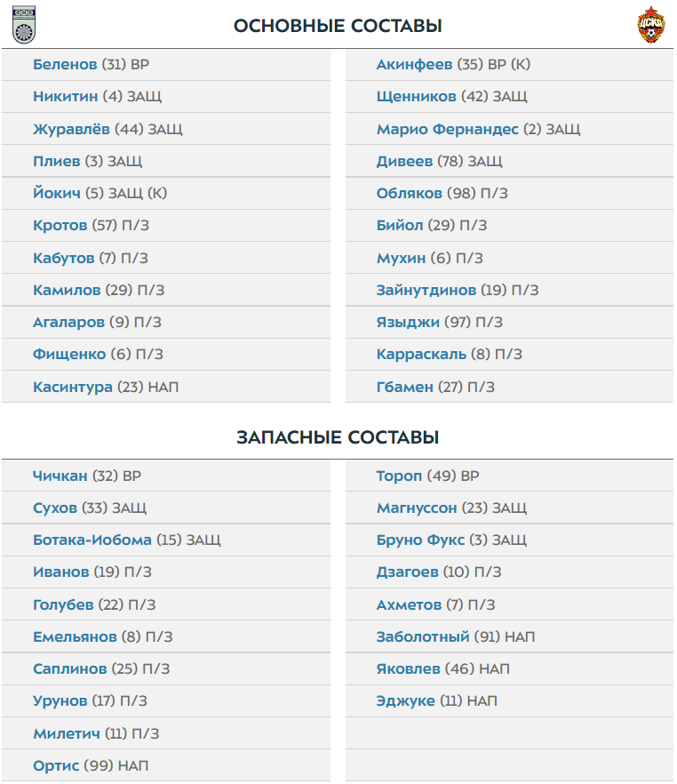Image resolution: width=677 pixels, height=784 pixels.
Task: Select Ортис substitute link
Action: tap(56, 765)
